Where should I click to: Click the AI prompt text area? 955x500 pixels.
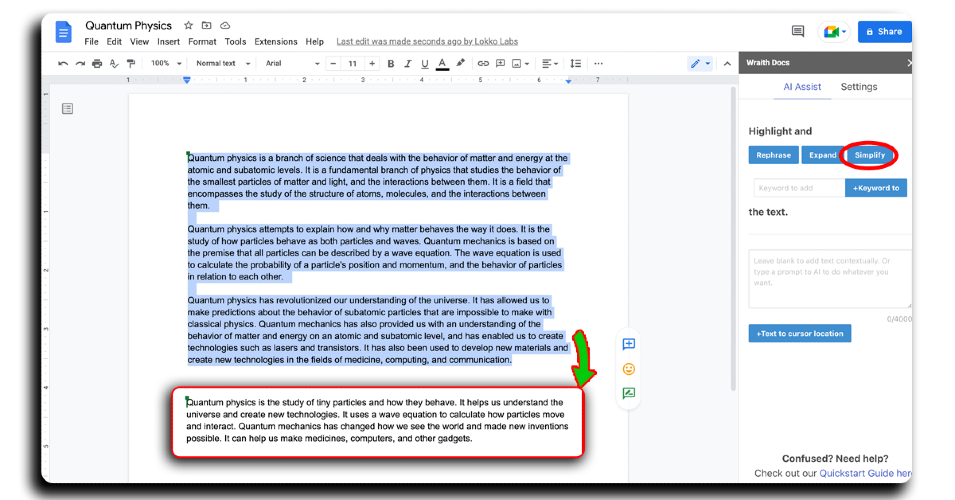[830, 278]
